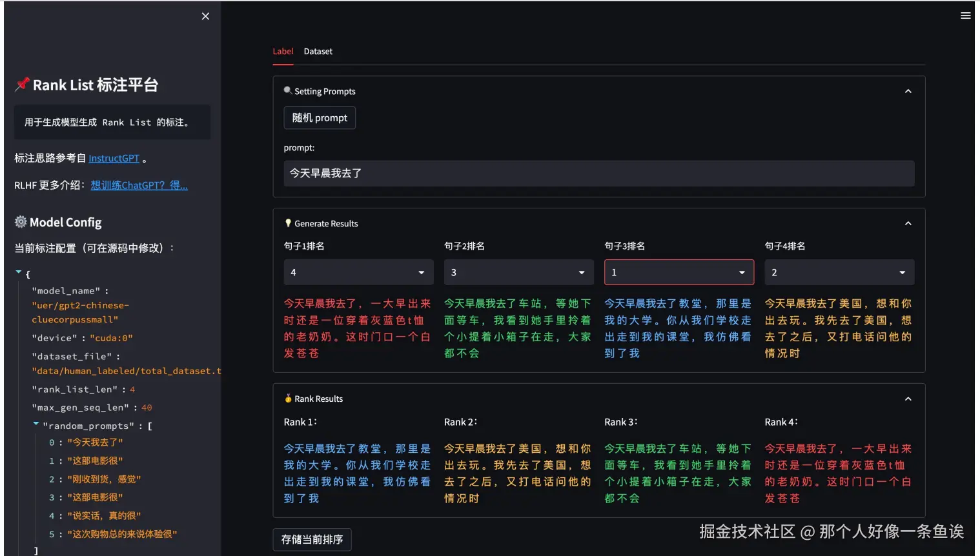The height and width of the screenshot is (556, 980).
Task: Switch to the Dataset tab
Action: [318, 51]
